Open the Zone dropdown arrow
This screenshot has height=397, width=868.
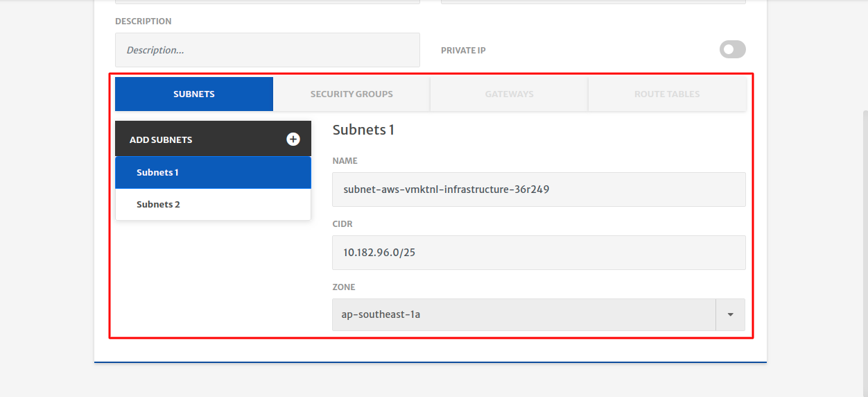point(730,315)
